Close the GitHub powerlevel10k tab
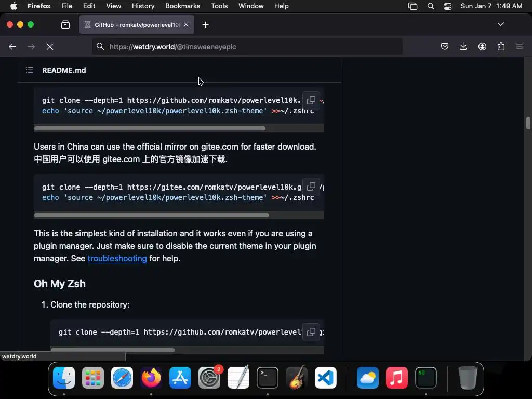 [186, 25]
